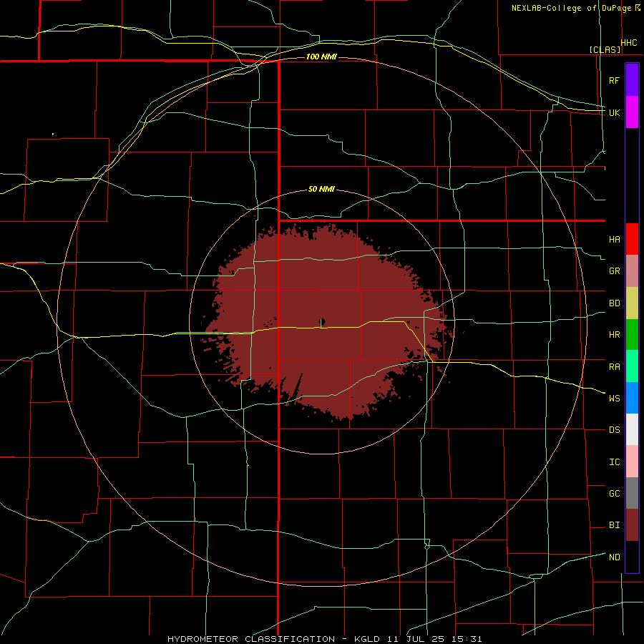Click the "BI" legend label
This screenshot has width=644, height=644.
click(x=614, y=525)
